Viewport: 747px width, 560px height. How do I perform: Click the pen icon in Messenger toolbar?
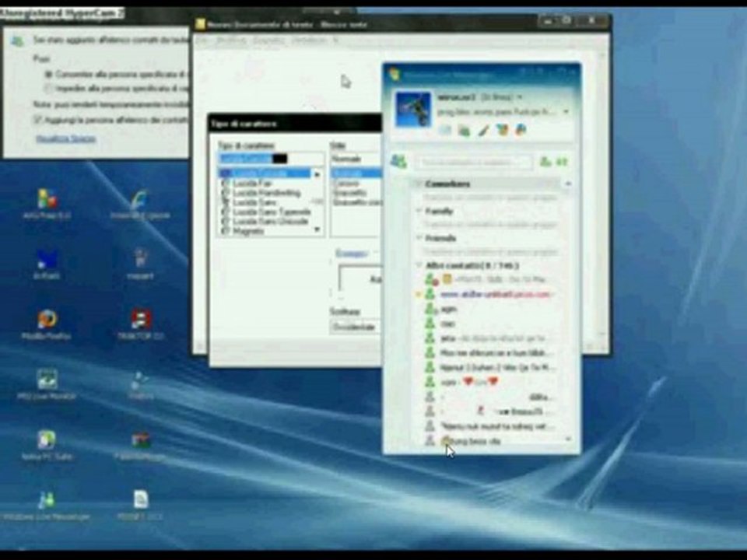(483, 130)
